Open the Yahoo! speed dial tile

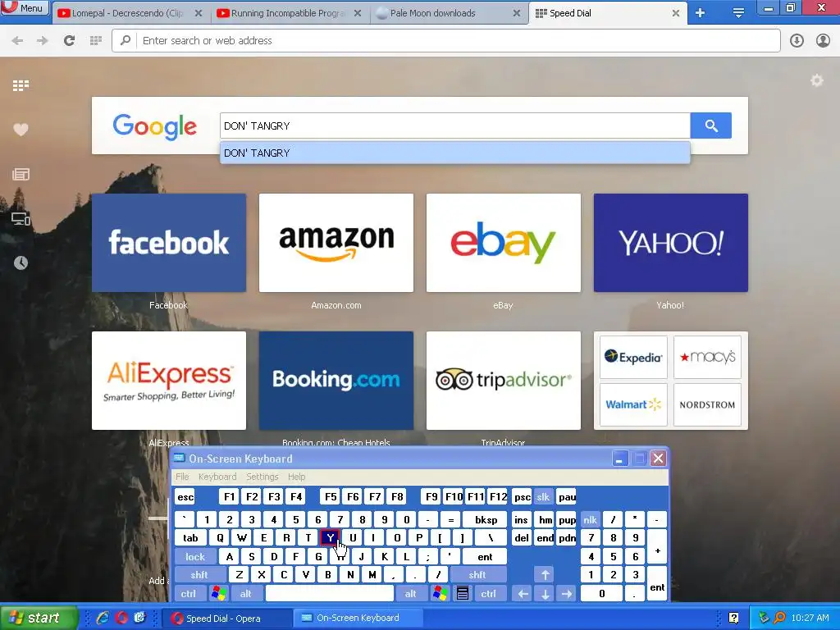point(671,243)
